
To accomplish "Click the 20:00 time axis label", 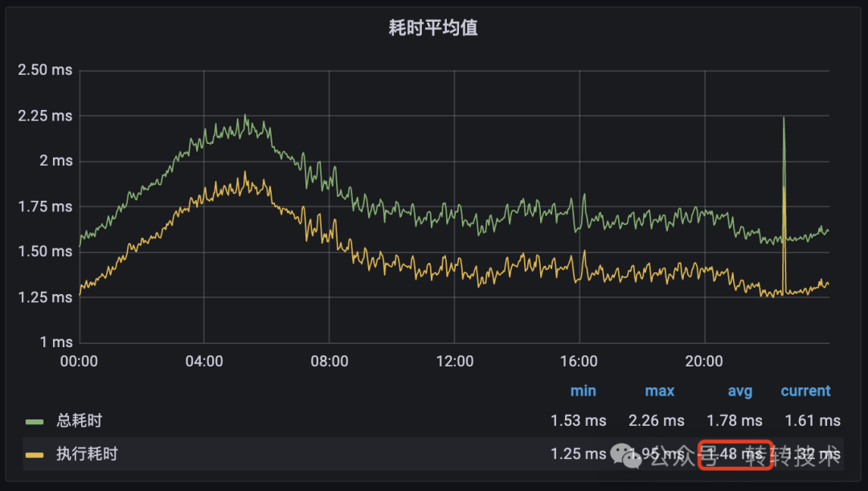I will coord(703,362).
